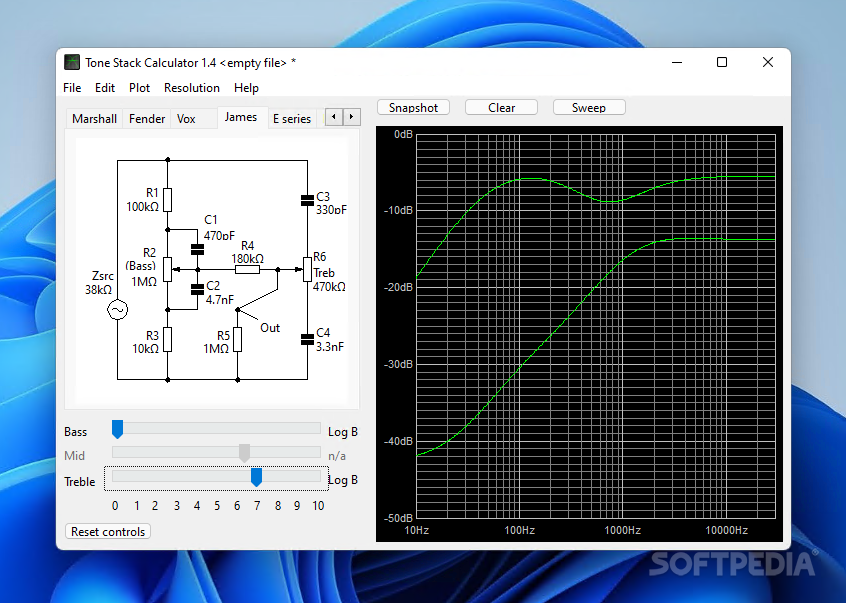Viewport: 846px width, 603px height.
Task: Click the 1000Hz axis label on plot
Action: (622, 530)
